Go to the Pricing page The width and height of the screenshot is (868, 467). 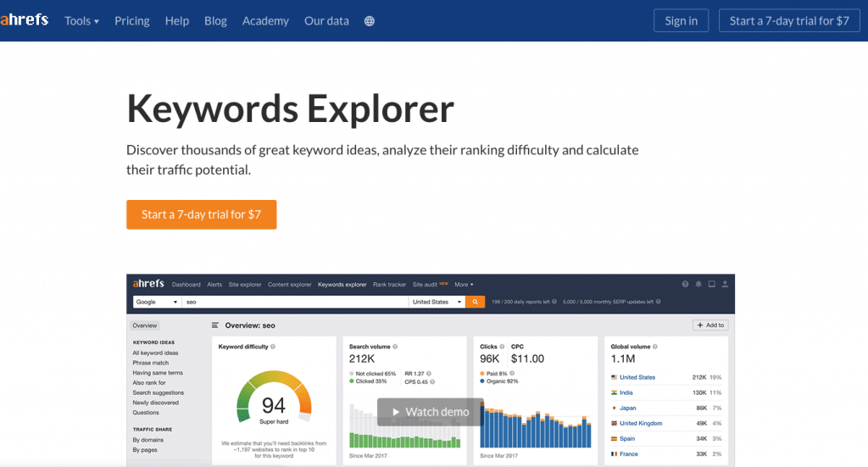point(131,21)
